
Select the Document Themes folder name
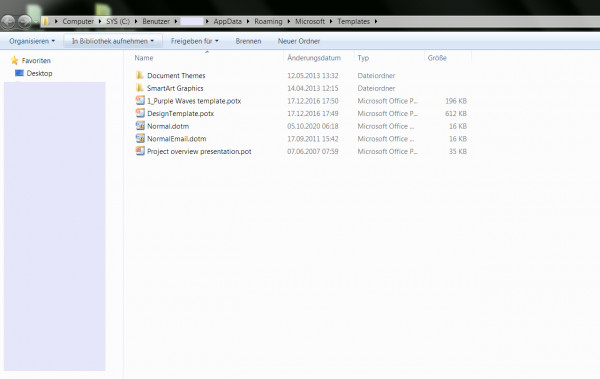[176, 75]
